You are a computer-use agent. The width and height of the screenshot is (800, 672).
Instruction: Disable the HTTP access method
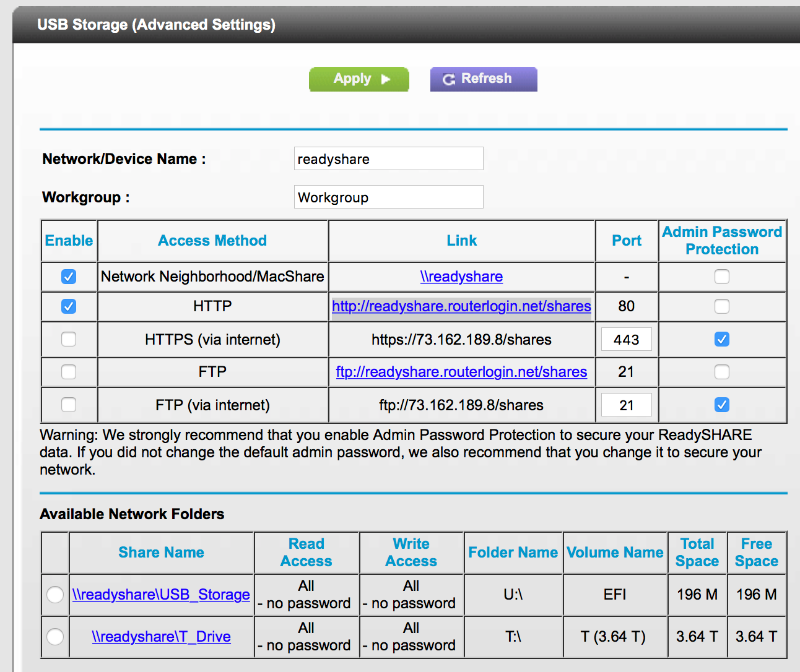click(x=68, y=306)
